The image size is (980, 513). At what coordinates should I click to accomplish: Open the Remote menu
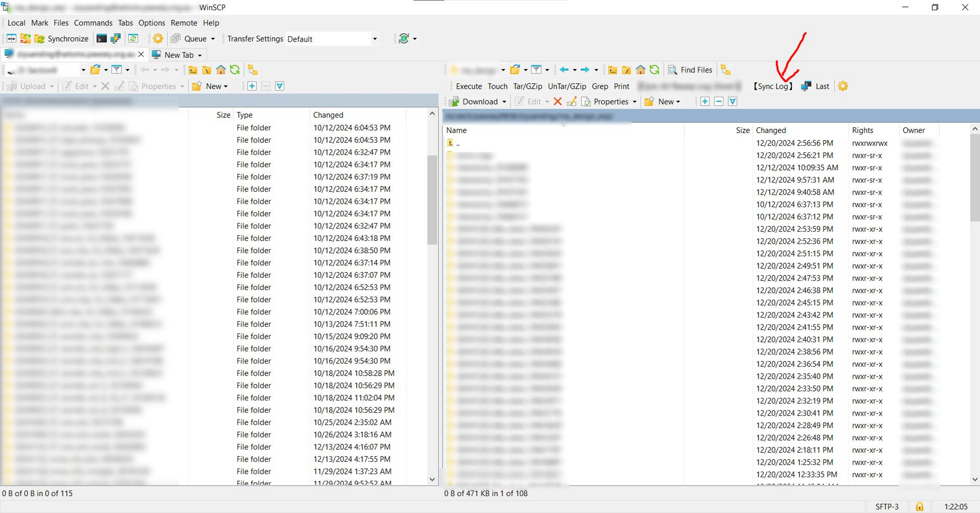(x=184, y=23)
